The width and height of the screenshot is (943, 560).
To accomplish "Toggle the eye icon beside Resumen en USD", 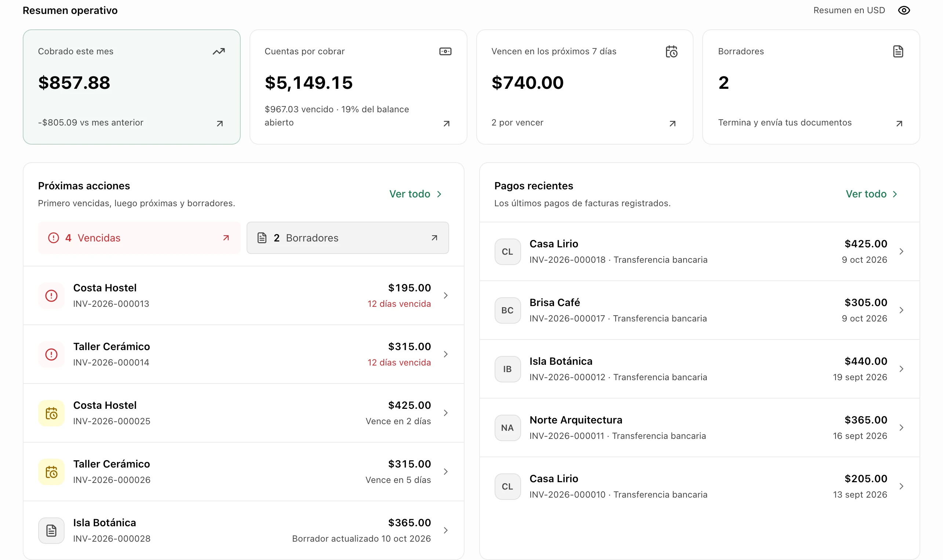I will (904, 11).
